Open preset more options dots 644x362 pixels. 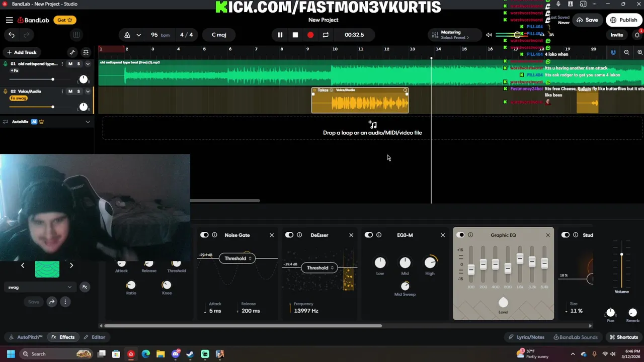(x=65, y=302)
